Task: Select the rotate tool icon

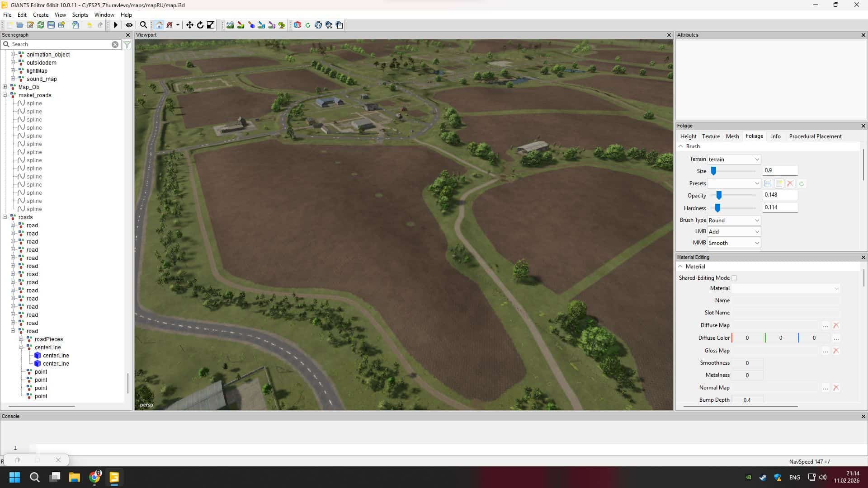Action: tap(200, 25)
